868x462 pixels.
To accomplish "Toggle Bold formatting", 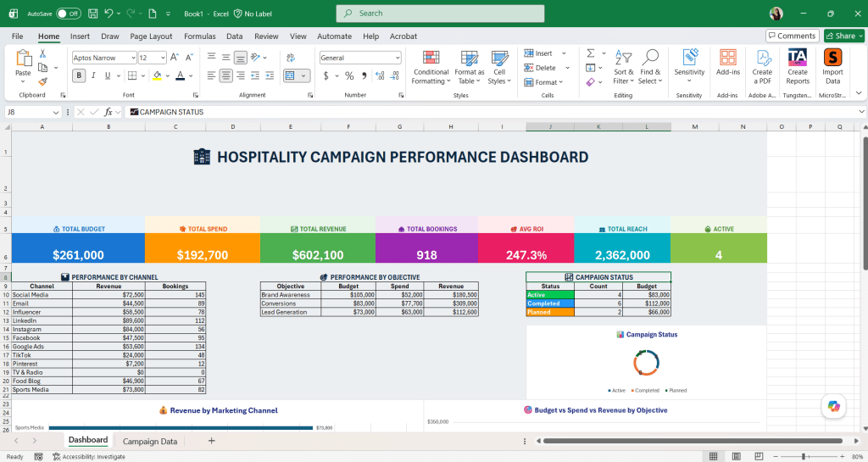I will [x=79, y=75].
